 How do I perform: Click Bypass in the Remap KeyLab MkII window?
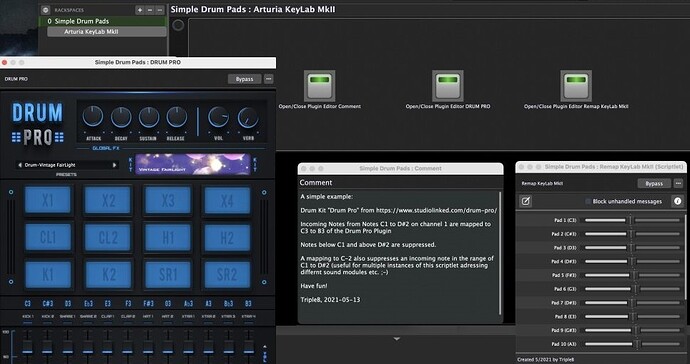(x=654, y=183)
